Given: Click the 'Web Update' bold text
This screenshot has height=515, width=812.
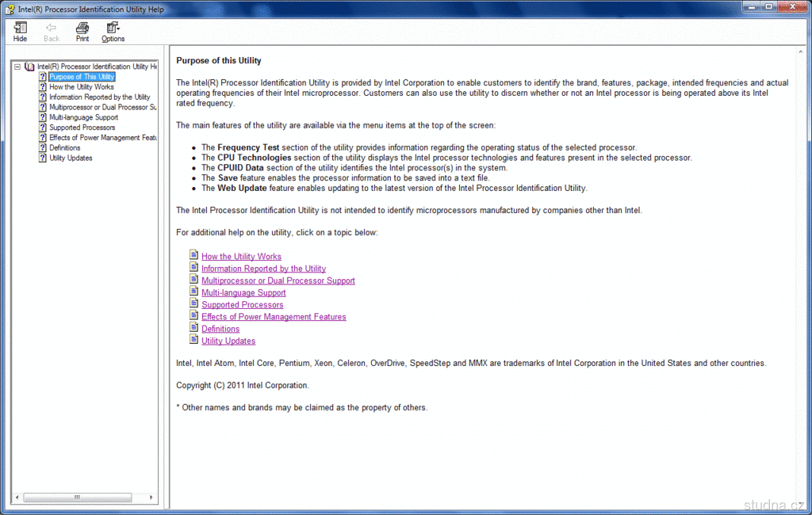Looking at the screenshot, I should click(x=242, y=188).
